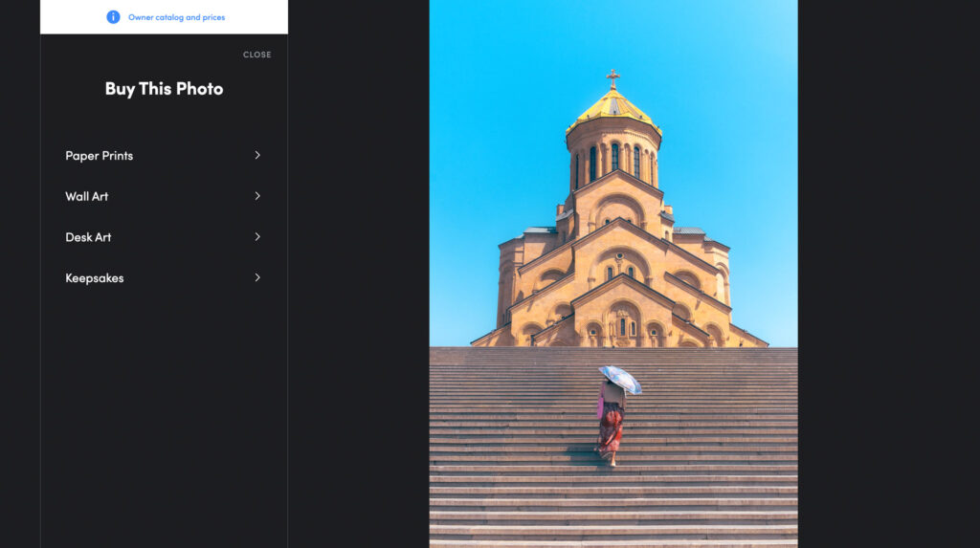The height and width of the screenshot is (548, 980).
Task: Expand Paper Prints using its chevron arrow
Action: [257, 155]
